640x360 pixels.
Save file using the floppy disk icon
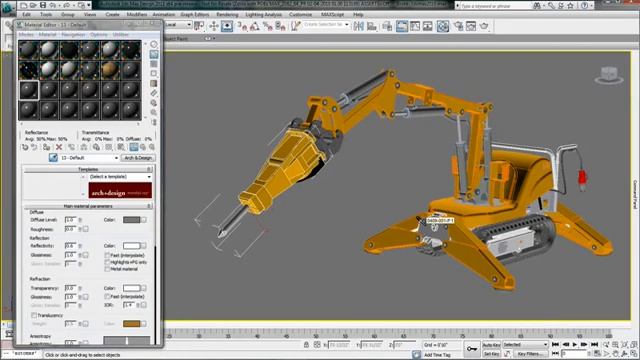click(42, 6)
